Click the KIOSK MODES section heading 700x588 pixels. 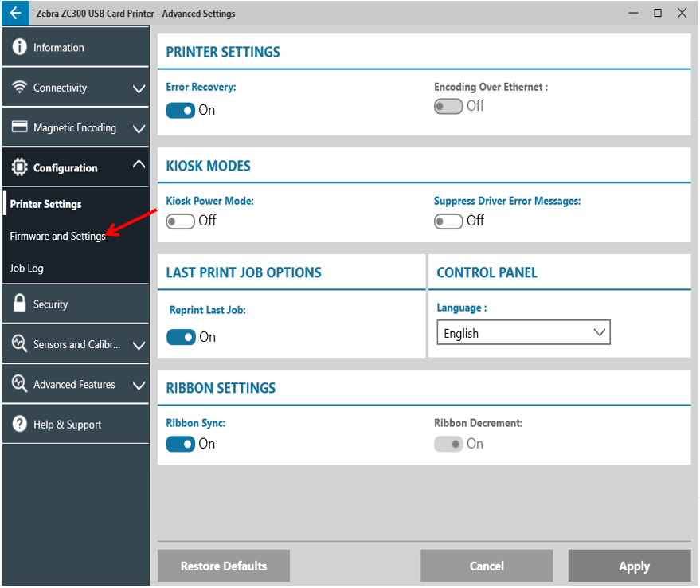(x=208, y=167)
